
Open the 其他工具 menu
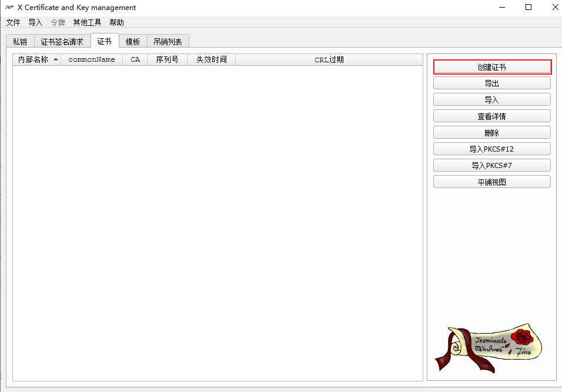(x=86, y=22)
